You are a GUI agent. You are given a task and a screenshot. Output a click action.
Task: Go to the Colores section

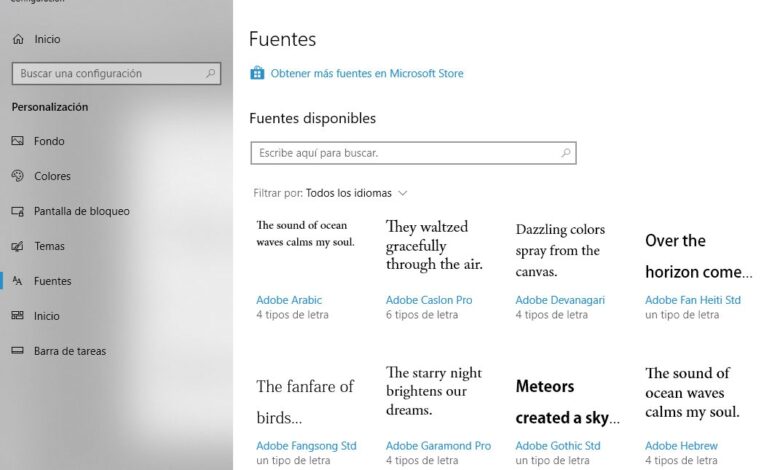[x=52, y=176]
